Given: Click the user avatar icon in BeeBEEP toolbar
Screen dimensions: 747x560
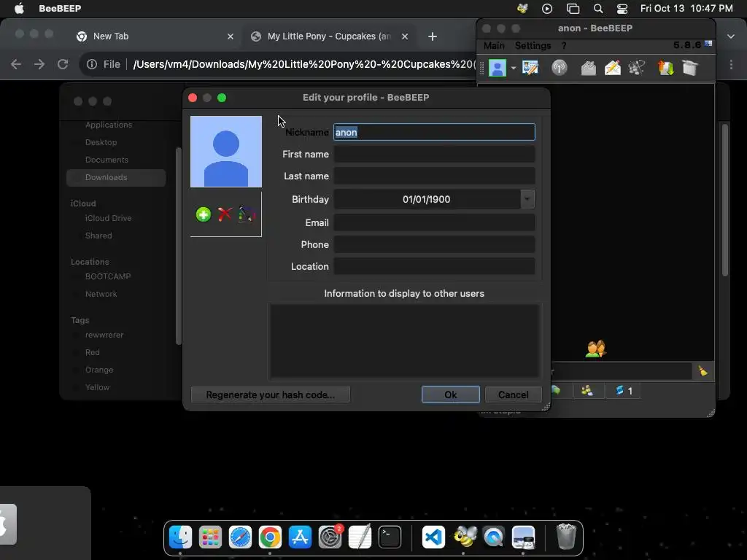Looking at the screenshot, I should coord(498,68).
